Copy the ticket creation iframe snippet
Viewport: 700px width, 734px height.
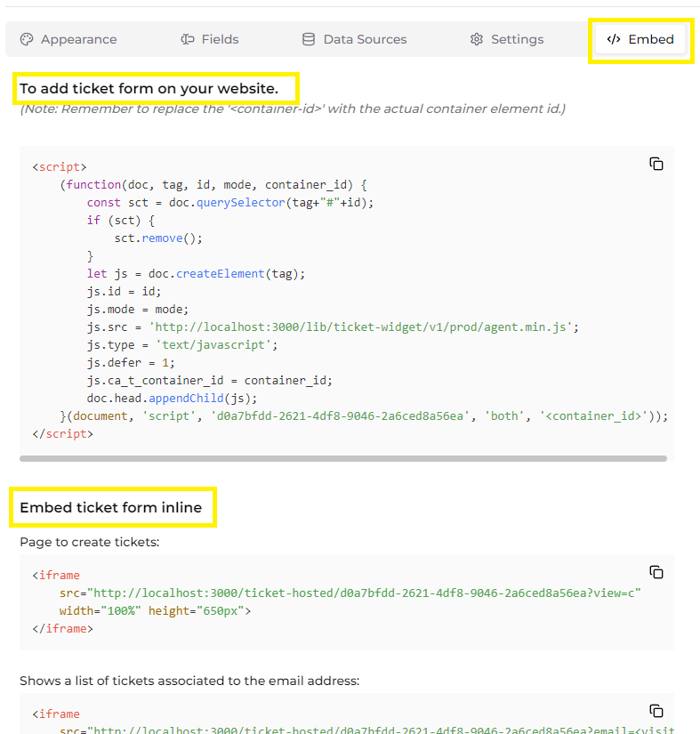click(x=656, y=572)
